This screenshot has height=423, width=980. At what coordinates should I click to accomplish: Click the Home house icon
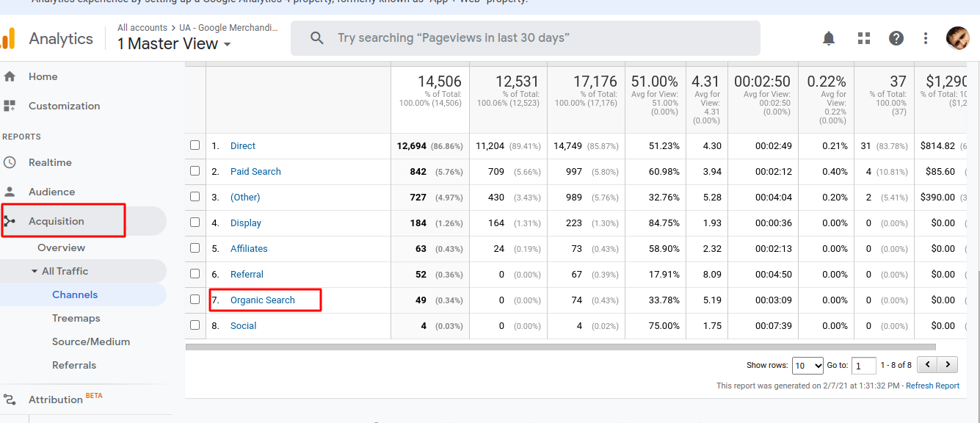(10, 76)
